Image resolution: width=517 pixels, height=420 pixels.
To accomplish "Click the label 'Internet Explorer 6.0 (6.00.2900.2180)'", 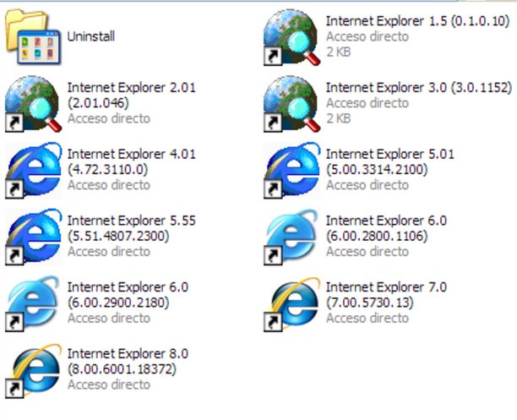I will [128, 295].
